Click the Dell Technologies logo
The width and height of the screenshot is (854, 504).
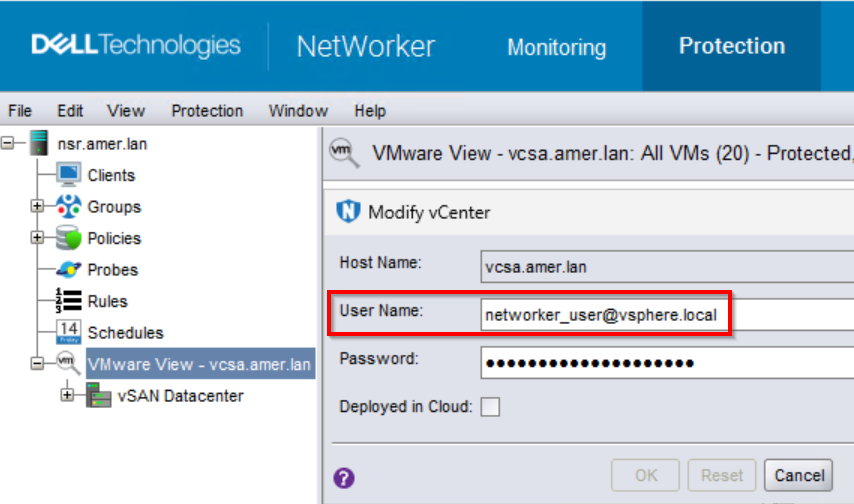point(136,45)
